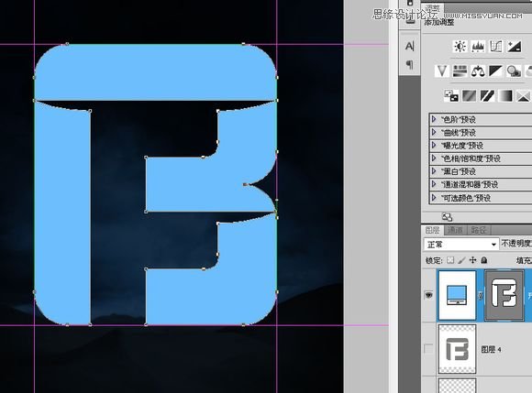532x393 pixels.
Task: Click the clip-to-layer icon below presets list
Action: click(447, 217)
